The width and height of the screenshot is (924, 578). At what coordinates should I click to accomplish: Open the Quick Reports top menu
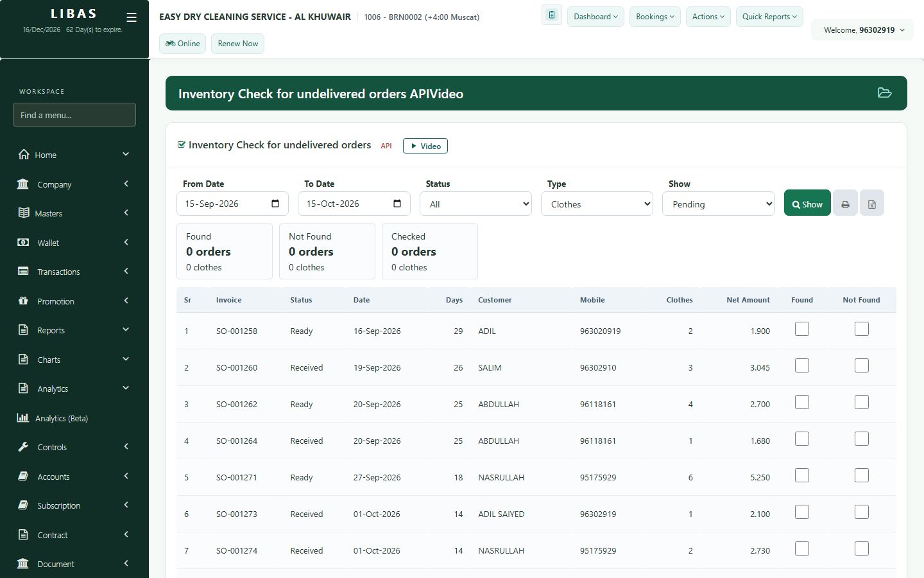[769, 17]
